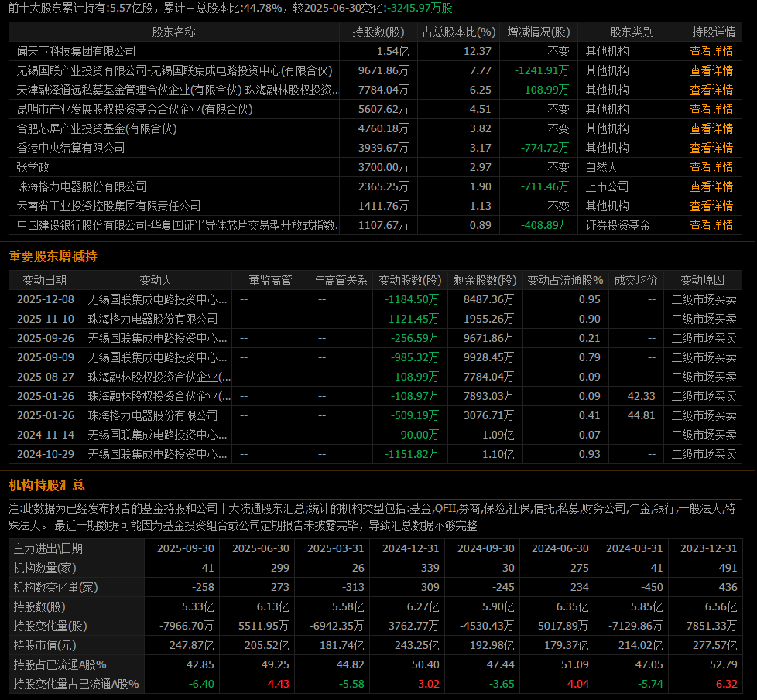Select shareholder name 闻天下科技集团有限公司
The image size is (757, 700).
click(x=77, y=51)
